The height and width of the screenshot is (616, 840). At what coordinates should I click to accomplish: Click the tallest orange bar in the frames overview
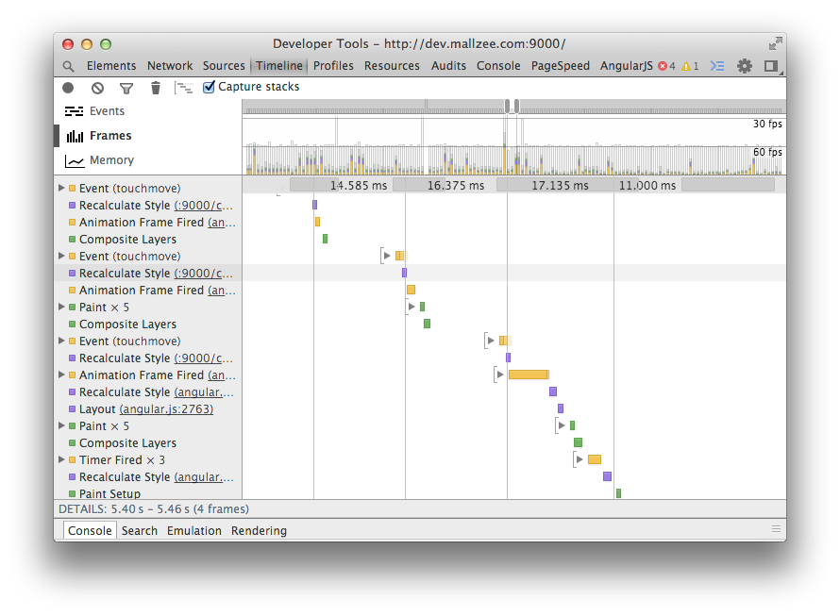504,159
